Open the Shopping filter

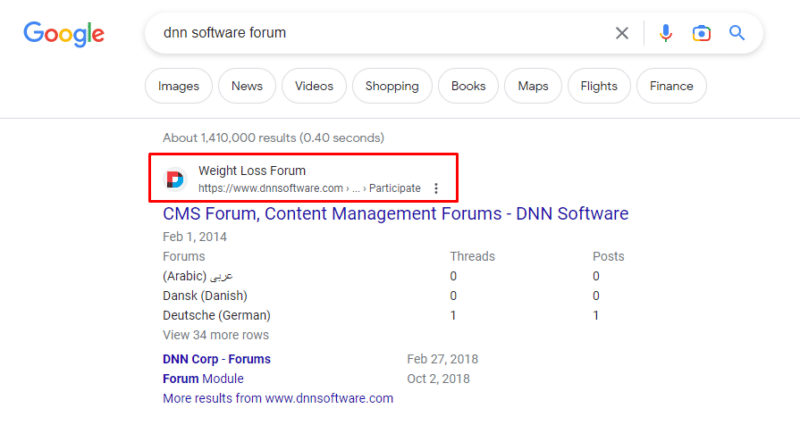click(x=392, y=86)
